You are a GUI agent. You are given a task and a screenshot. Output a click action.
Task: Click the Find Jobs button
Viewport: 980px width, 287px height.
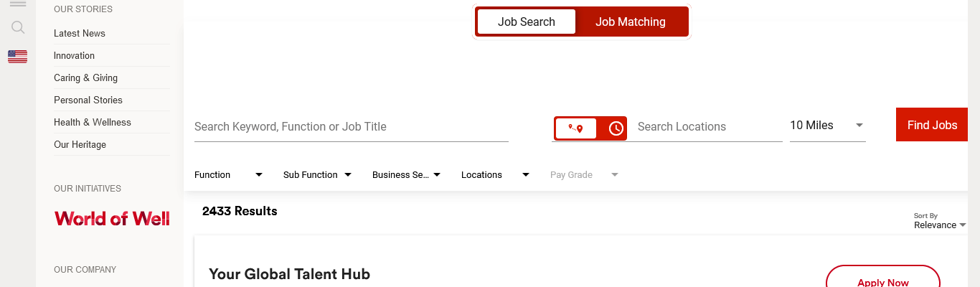coord(931,125)
